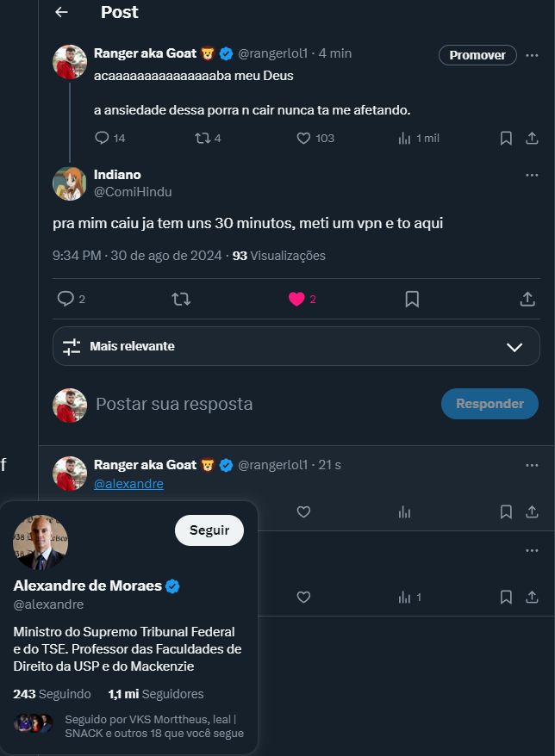The width and height of the screenshot is (555, 756).
Task: Follow Alexandre de Moraes with Seguir
Action: [x=209, y=530]
